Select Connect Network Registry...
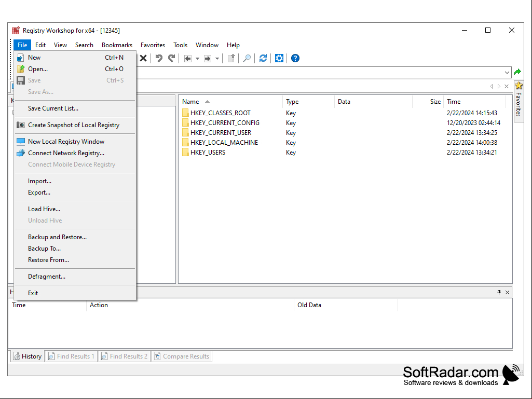This screenshot has width=532, height=399. (75, 153)
